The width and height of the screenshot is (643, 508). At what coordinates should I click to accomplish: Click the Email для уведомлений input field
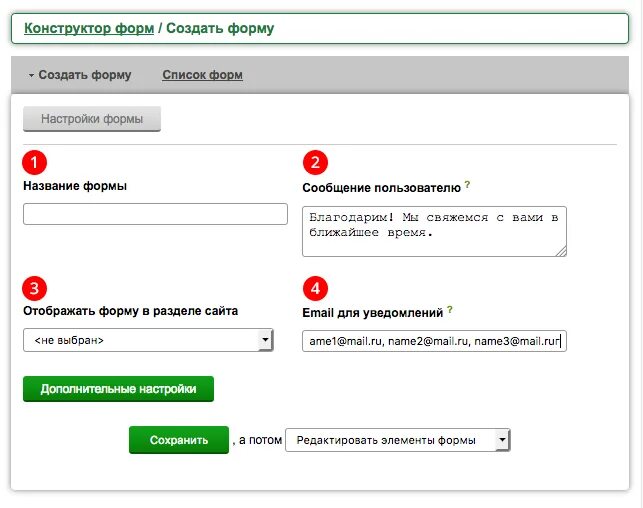(x=434, y=341)
